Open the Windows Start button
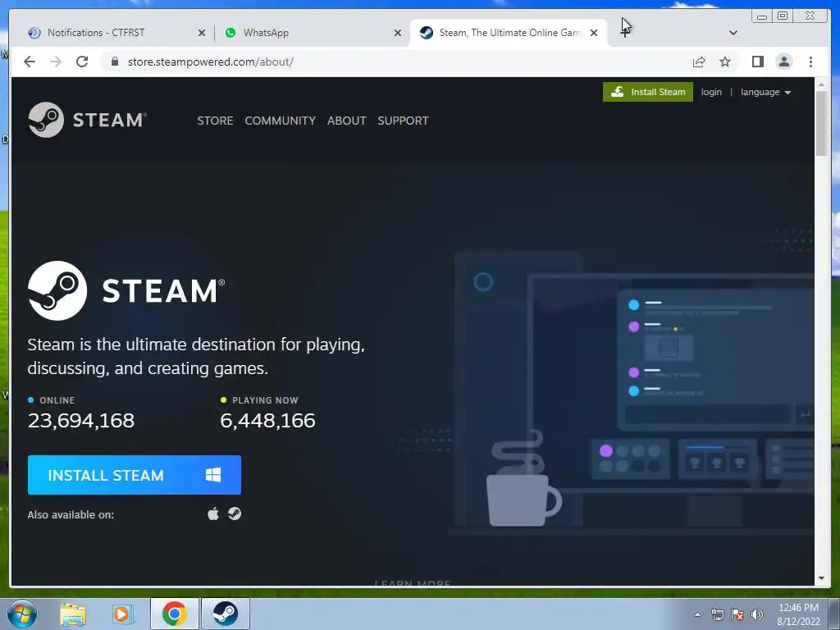This screenshot has width=840, height=630. pos(22,614)
